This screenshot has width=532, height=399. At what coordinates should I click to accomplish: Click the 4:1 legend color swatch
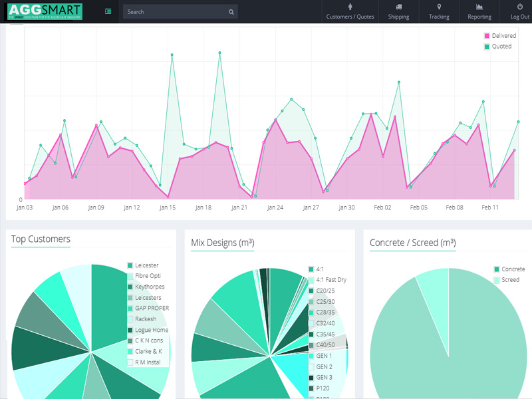coord(311,269)
